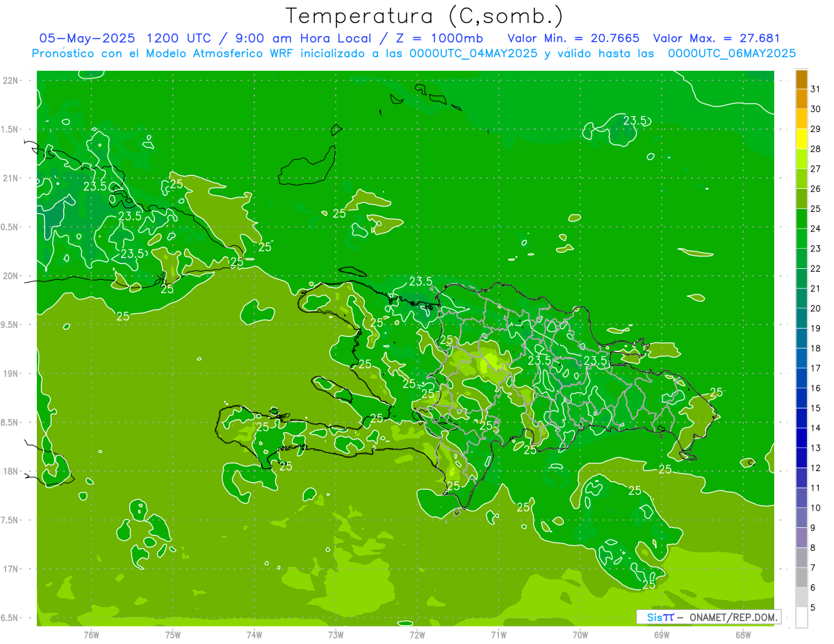Click the '74W' longitude axis label

tap(254, 634)
